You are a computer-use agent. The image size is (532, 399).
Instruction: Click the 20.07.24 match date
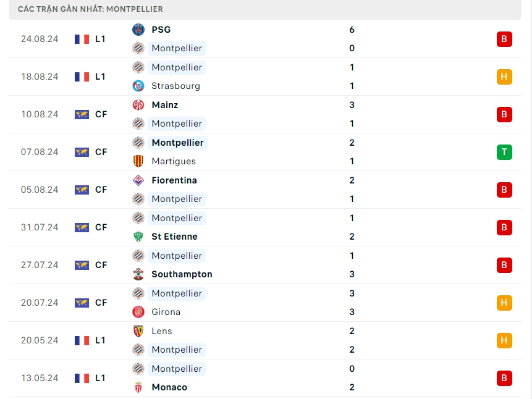[40, 303]
